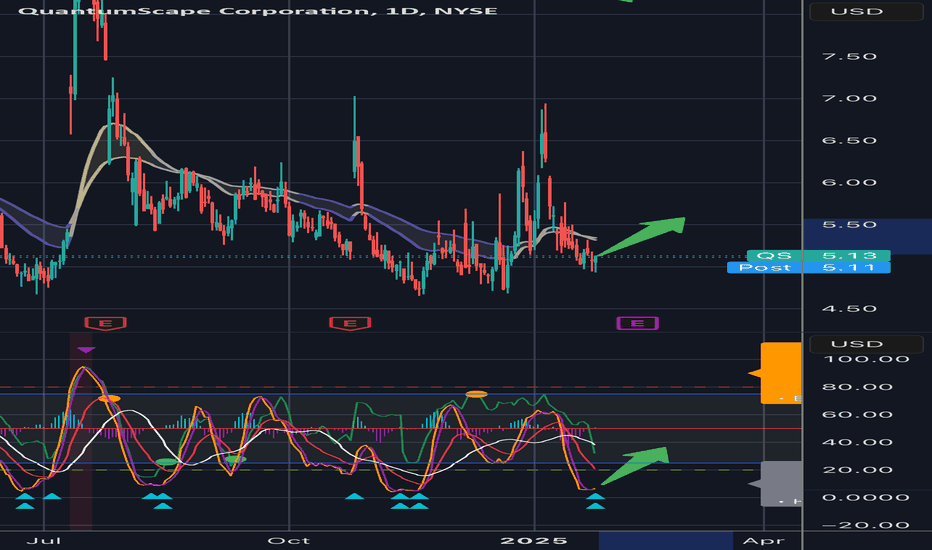932x550 pixels.
Task: Click the 7.50 price level on the scale
Action: pos(849,56)
